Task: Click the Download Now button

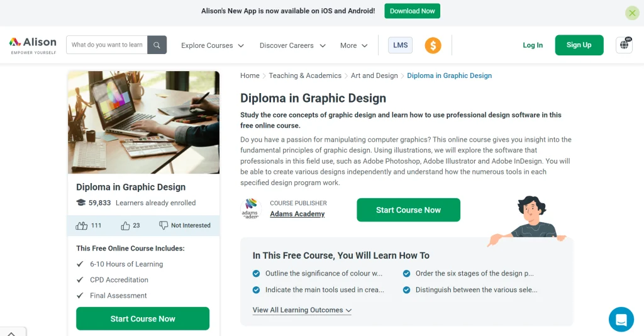Action: click(412, 11)
